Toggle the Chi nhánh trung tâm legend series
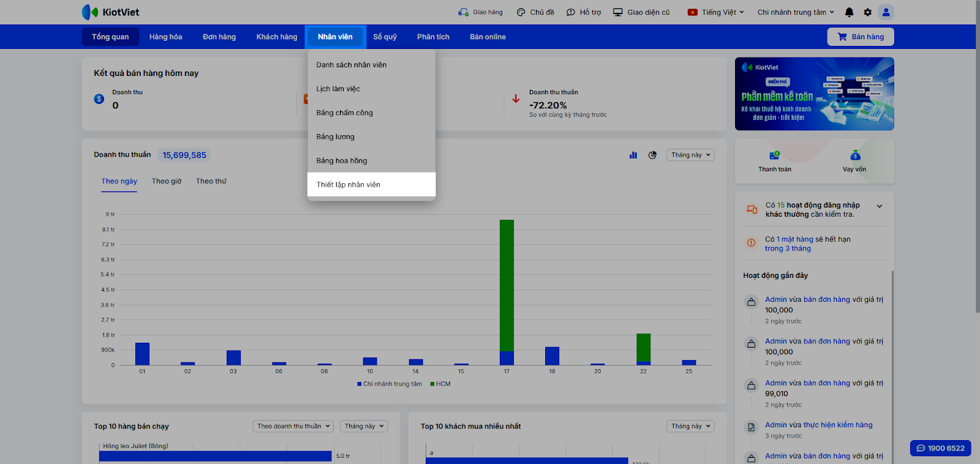 [390, 384]
